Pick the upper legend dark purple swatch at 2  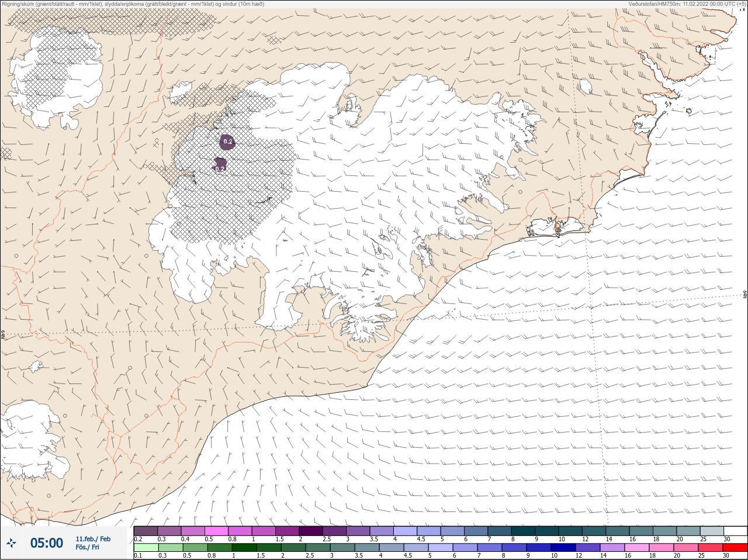311,531
